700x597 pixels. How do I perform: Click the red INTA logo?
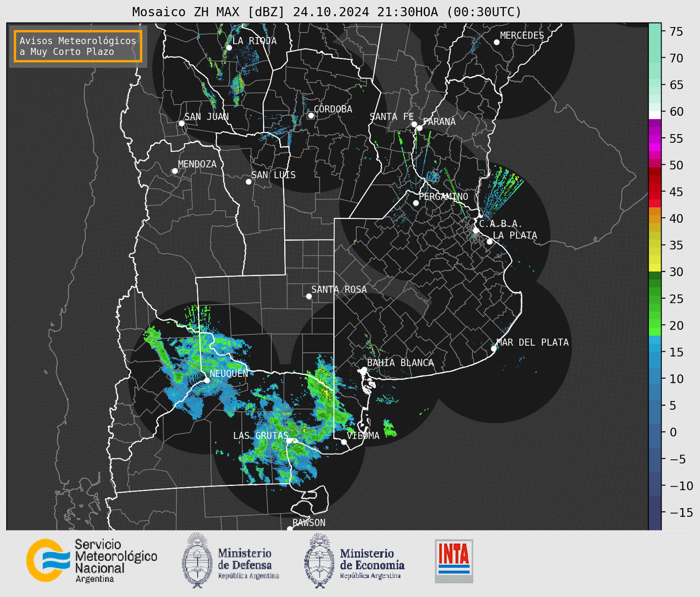[454, 561]
